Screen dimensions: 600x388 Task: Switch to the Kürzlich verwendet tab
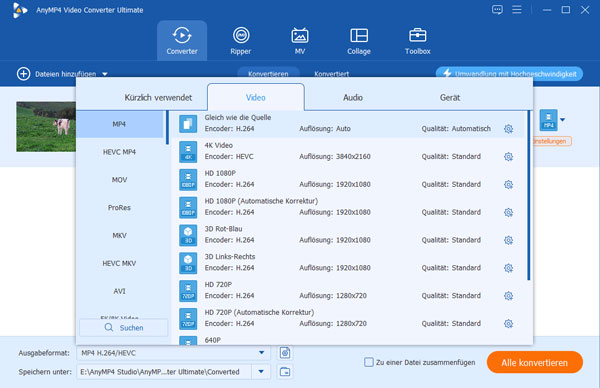[158, 98]
